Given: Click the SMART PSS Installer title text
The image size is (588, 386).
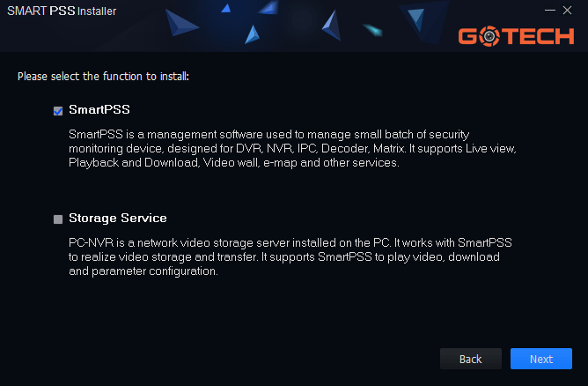Looking at the screenshot, I should pyautogui.click(x=62, y=11).
